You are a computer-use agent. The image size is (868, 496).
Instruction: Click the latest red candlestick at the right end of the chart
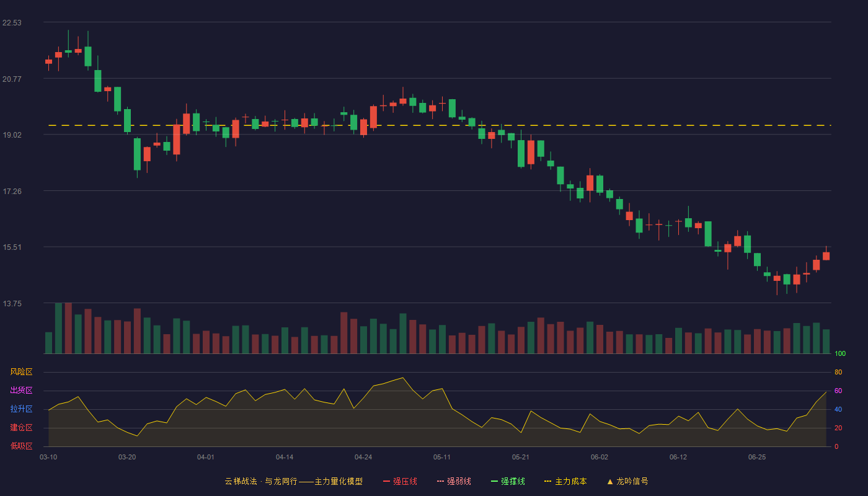(x=826, y=255)
